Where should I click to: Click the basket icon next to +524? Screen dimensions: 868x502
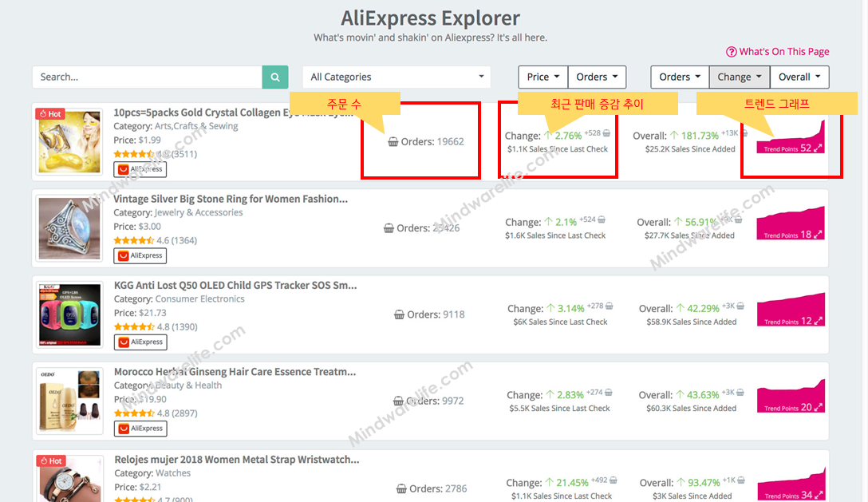[602, 219]
